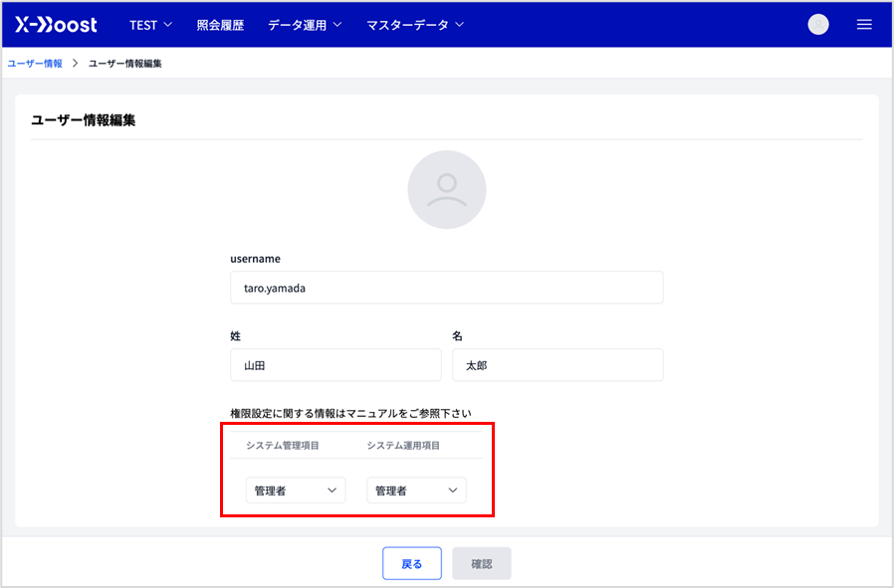Focus the 姓 input field
Screen dimensions: 894x588
point(335,365)
